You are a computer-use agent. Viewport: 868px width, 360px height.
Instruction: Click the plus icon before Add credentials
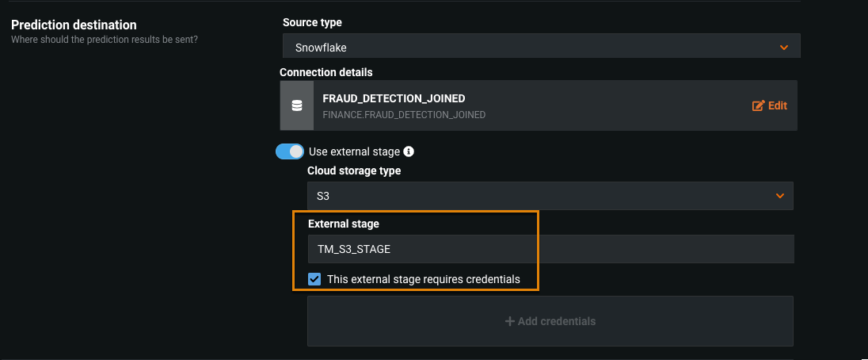(x=509, y=321)
